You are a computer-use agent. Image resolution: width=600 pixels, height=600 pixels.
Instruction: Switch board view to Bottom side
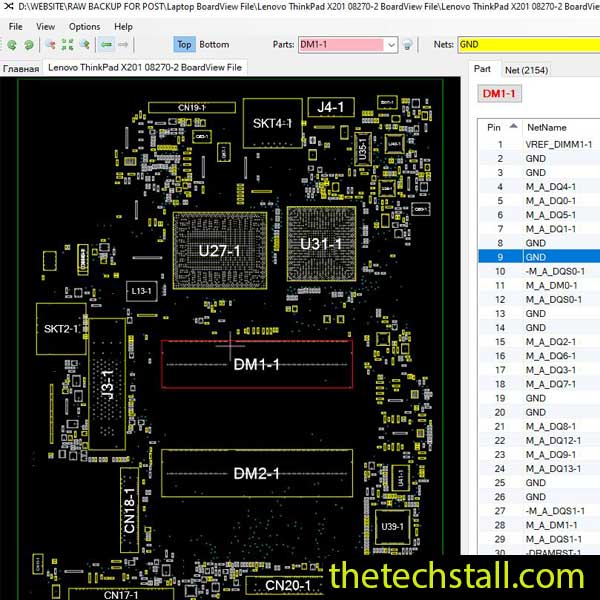coord(214,44)
